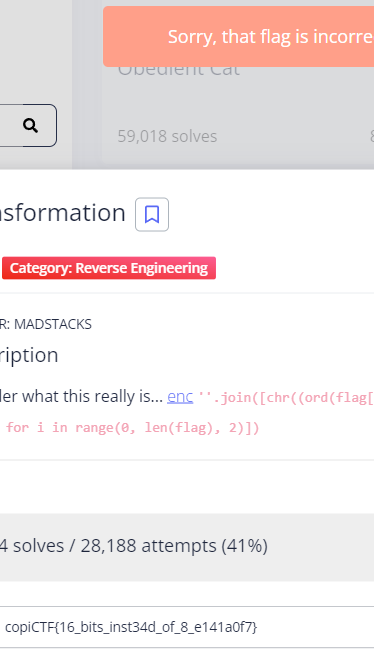Open the enc file link

(180, 397)
